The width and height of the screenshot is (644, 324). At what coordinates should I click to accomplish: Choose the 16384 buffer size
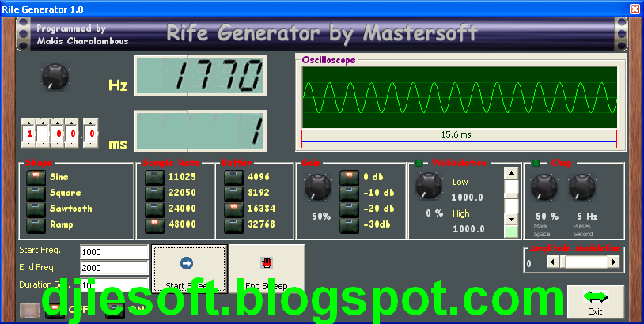[233, 209]
